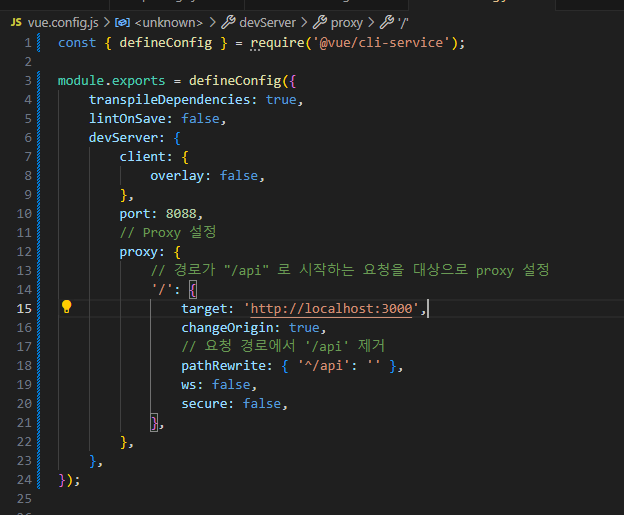Click the JS file icon in breadcrumb

16,22
